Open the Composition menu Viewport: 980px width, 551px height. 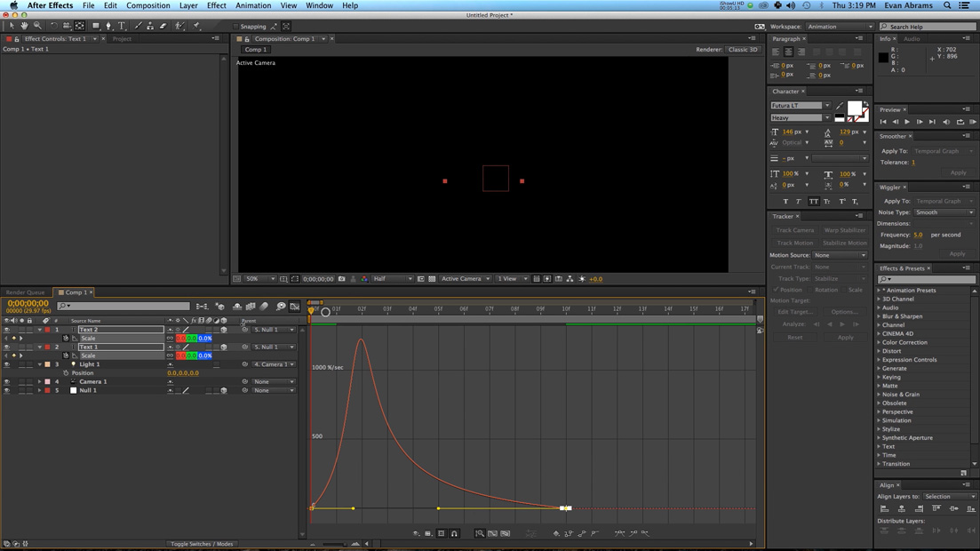148,5
